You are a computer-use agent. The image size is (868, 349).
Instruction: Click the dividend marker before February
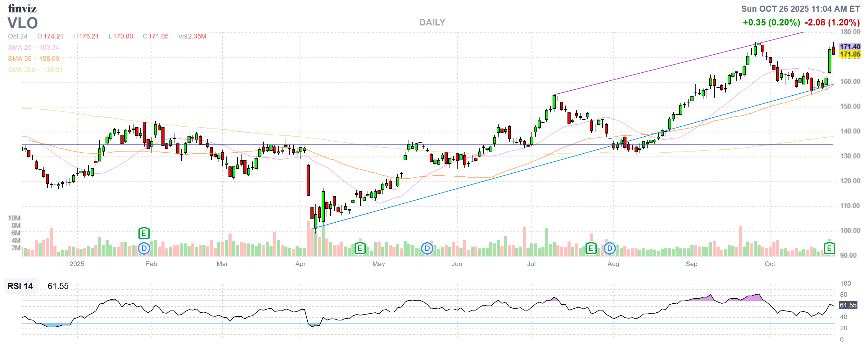click(x=144, y=249)
